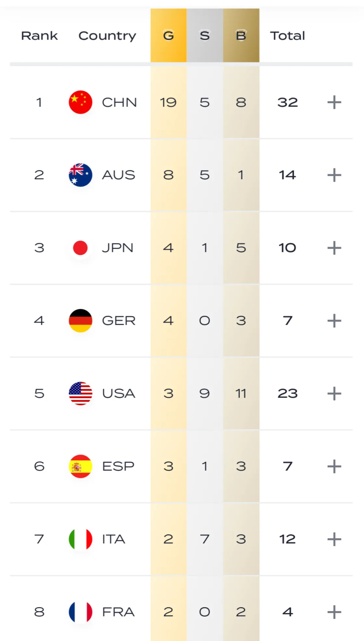364x641 pixels.
Task: Click the China flag icon
Action: pos(80,102)
